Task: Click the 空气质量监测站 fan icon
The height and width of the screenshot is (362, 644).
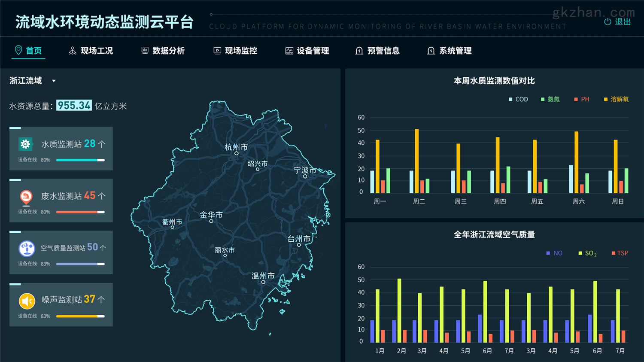Action: pos(27,248)
